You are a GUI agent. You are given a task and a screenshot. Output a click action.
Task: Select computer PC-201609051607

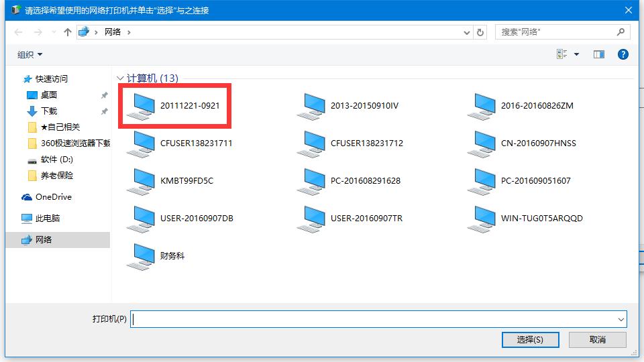[519, 180]
